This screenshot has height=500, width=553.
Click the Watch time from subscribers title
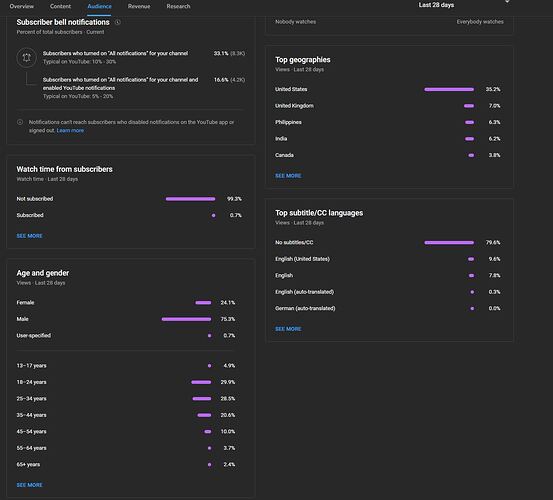(x=65, y=169)
